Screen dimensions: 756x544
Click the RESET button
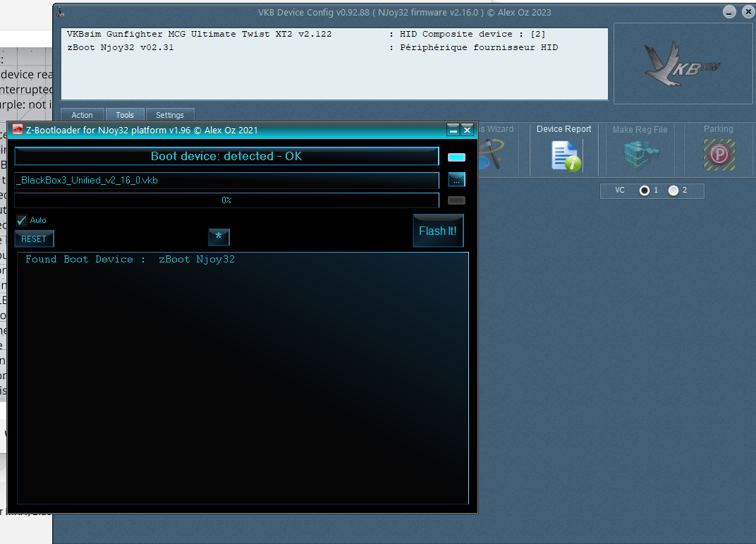tap(34, 238)
